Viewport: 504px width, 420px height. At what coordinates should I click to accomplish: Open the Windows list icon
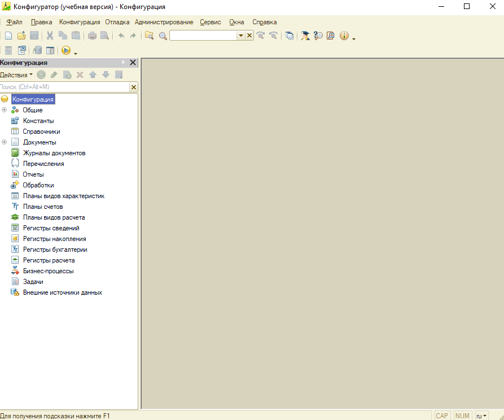click(290, 36)
